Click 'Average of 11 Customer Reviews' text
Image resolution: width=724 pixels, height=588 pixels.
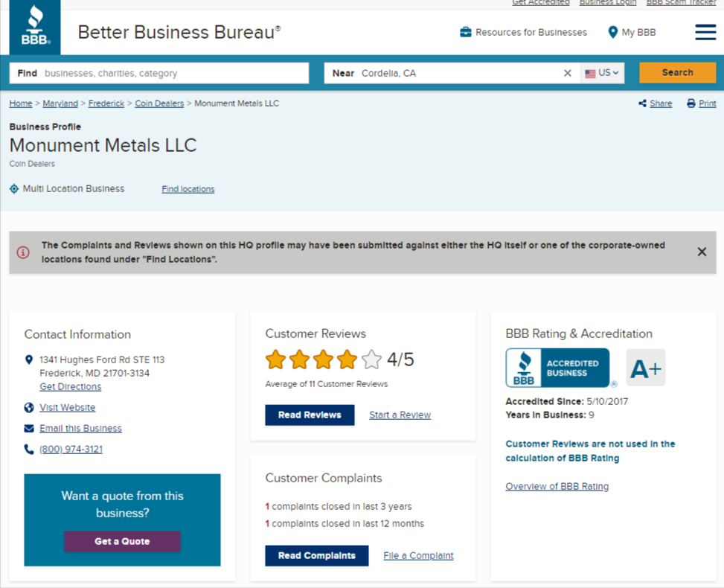point(327,384)
